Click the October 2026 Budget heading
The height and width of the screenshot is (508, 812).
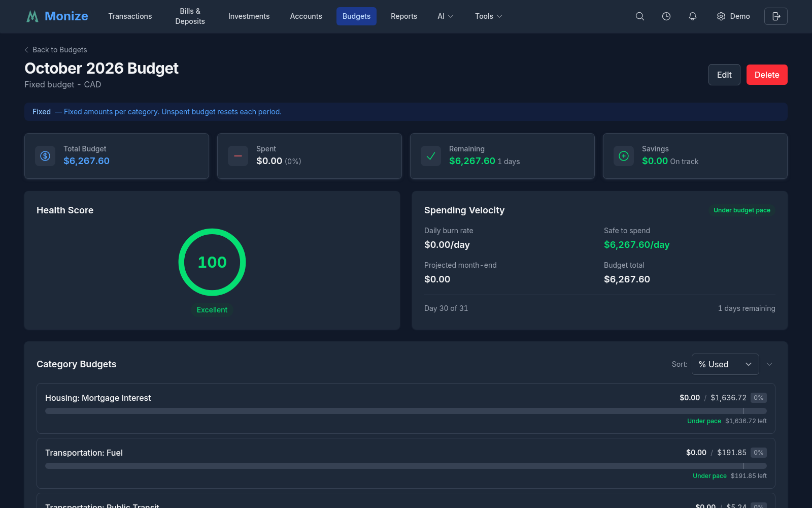[101, 69]
